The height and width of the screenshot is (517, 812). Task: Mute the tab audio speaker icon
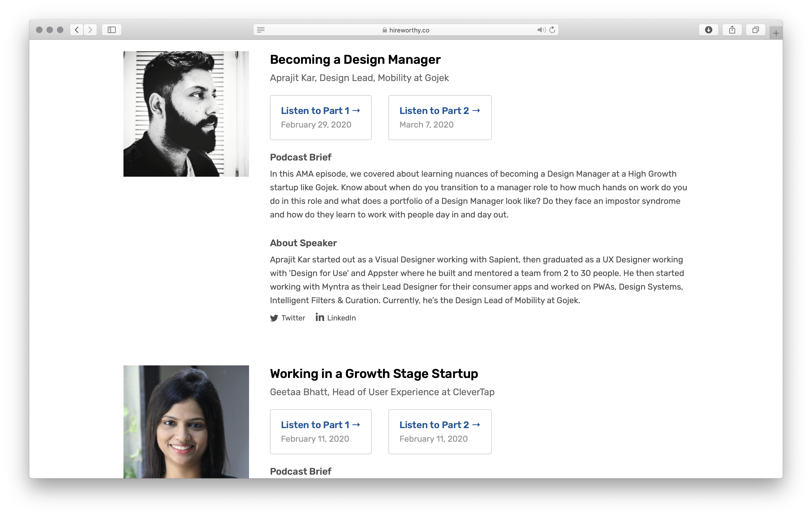[541, 30]
